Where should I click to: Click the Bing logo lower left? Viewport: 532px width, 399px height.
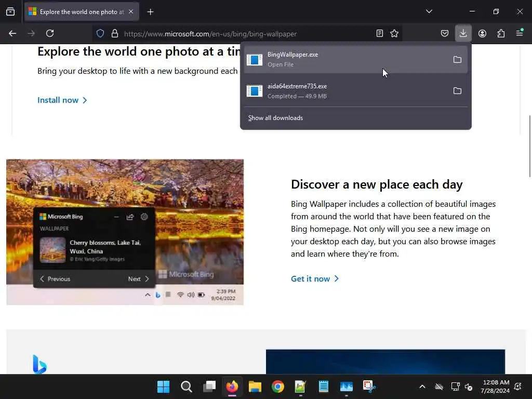(x=39, y=364)
